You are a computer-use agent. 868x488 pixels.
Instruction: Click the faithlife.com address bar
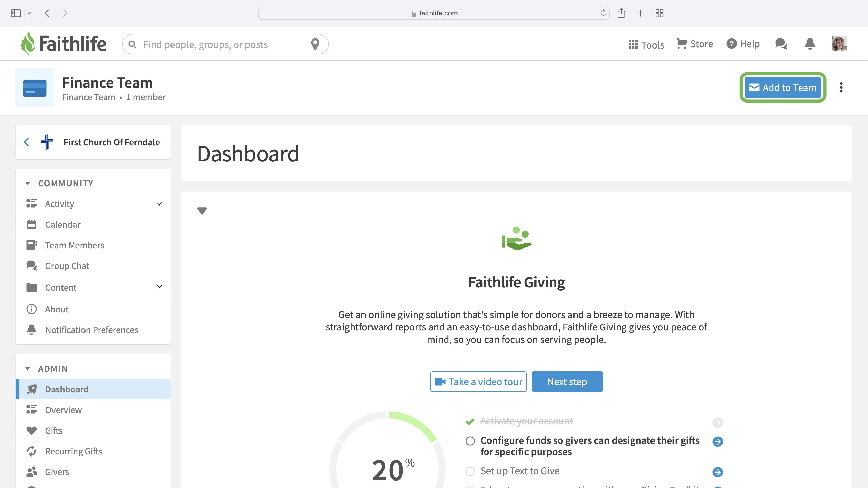click(x=434, y=13)
